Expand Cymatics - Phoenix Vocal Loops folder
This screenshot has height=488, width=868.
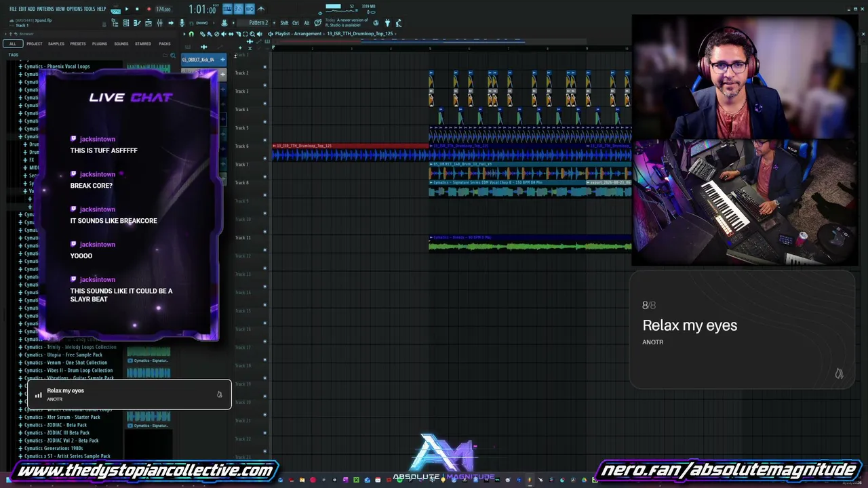pos(20,66)
